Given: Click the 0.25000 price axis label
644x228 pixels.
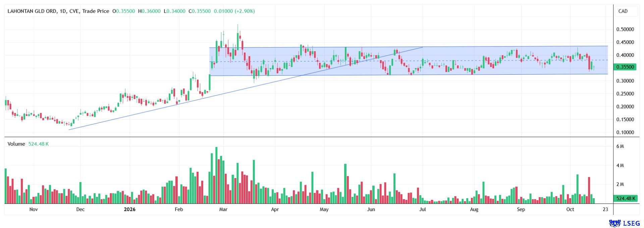Looking at the screenshot, I should click(x=625, y=94).
